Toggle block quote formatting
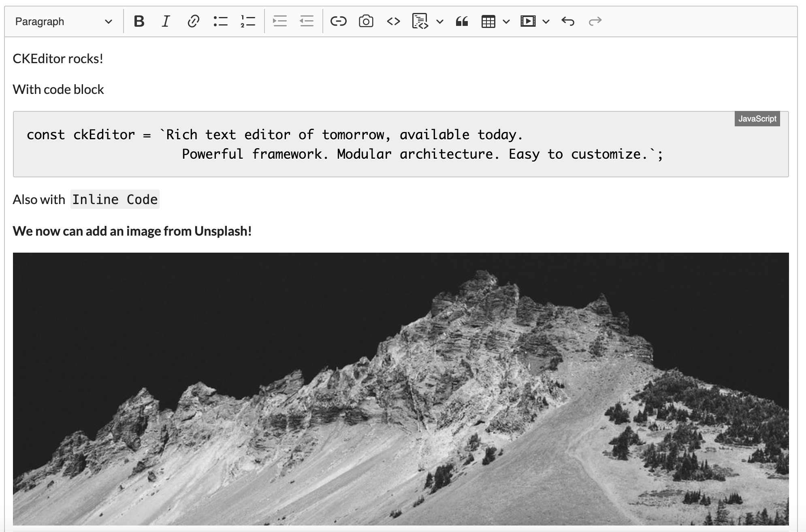The image size is (806, 532). pyautogui.click(x=462, y=21)
